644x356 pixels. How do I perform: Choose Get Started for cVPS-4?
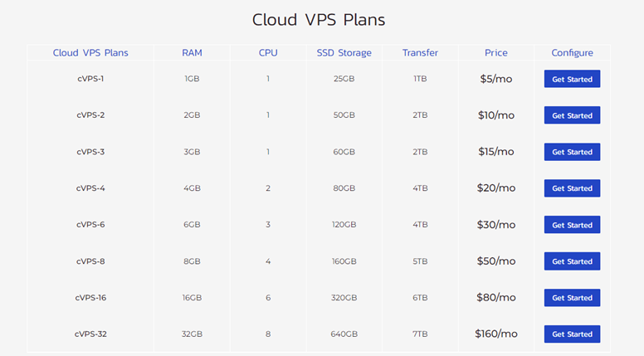click(x=572, y=188)
